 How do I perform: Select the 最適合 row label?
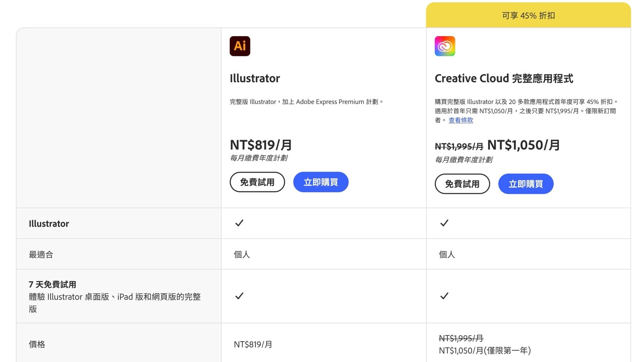coord(41,254)
